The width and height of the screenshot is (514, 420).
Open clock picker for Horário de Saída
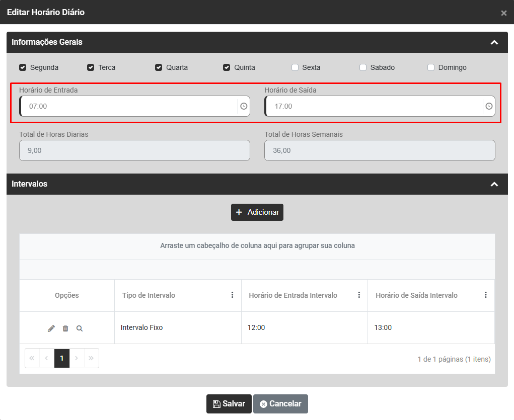[x=489, y=106]
